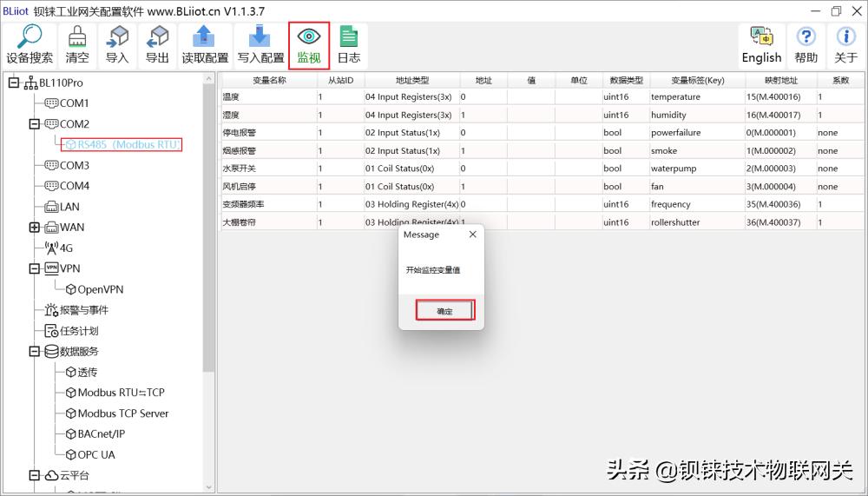Select the 大棚卷帘 variable row
868x496 pixels.
point(542,222)
